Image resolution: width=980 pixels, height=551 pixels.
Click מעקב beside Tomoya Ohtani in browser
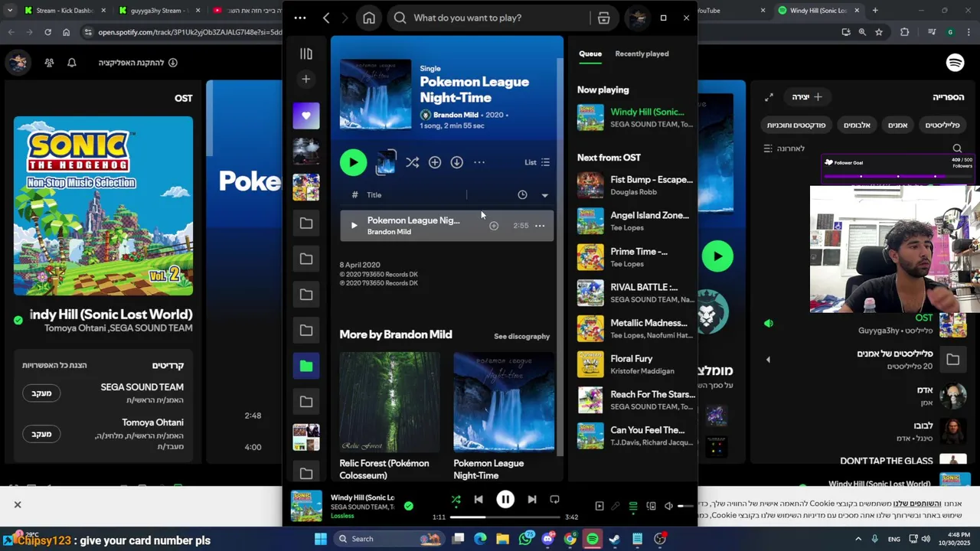pyautogui.click(x=41, y=434)
